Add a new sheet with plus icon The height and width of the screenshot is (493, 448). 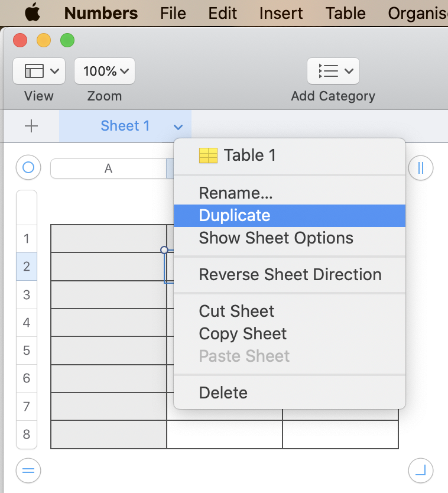tap(31, 126)
